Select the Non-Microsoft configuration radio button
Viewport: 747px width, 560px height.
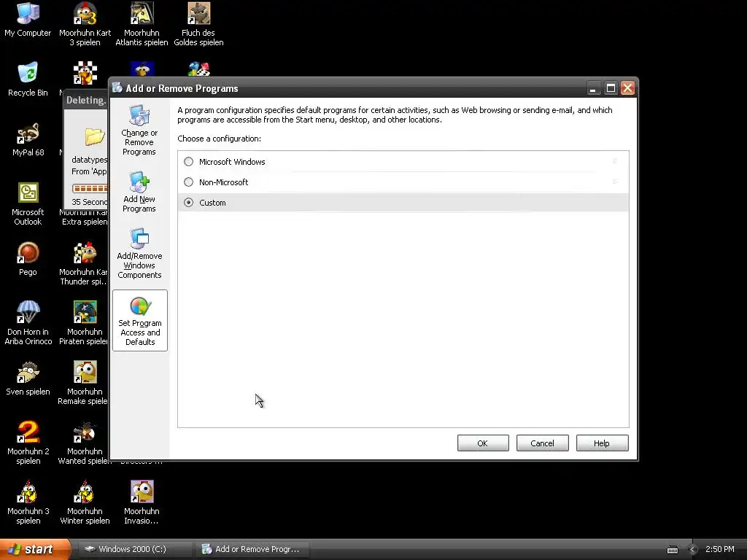pos(189,182)
